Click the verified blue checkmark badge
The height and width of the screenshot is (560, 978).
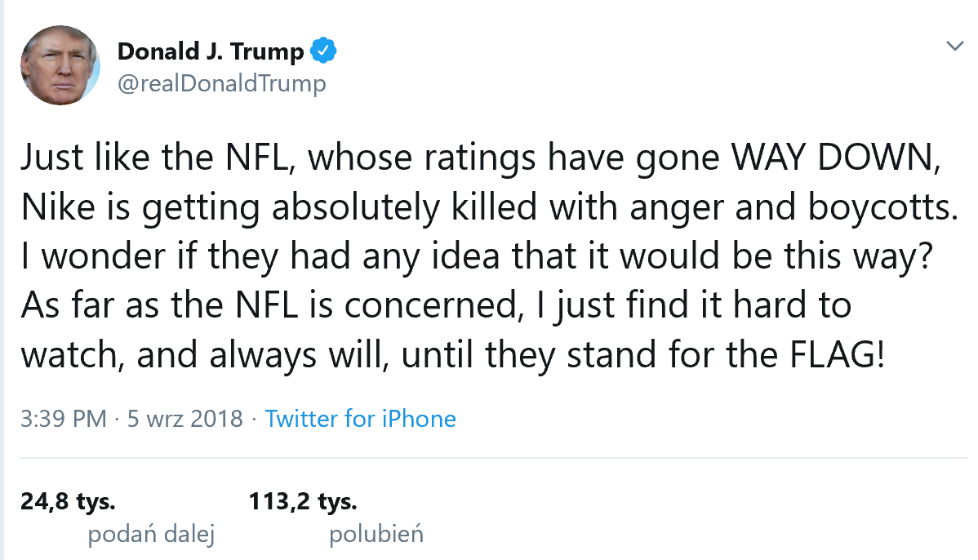324,51
